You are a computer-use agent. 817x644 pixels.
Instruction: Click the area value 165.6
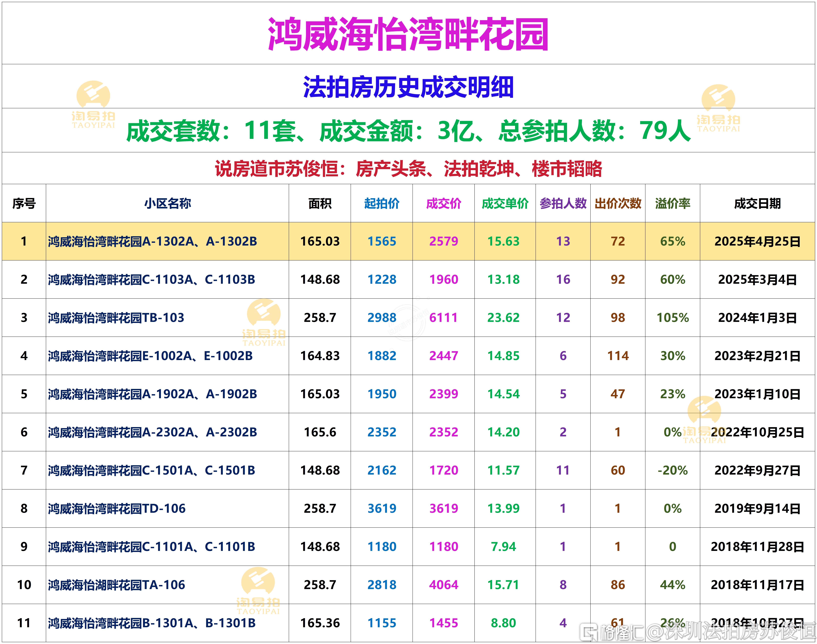tap(320, 432)
